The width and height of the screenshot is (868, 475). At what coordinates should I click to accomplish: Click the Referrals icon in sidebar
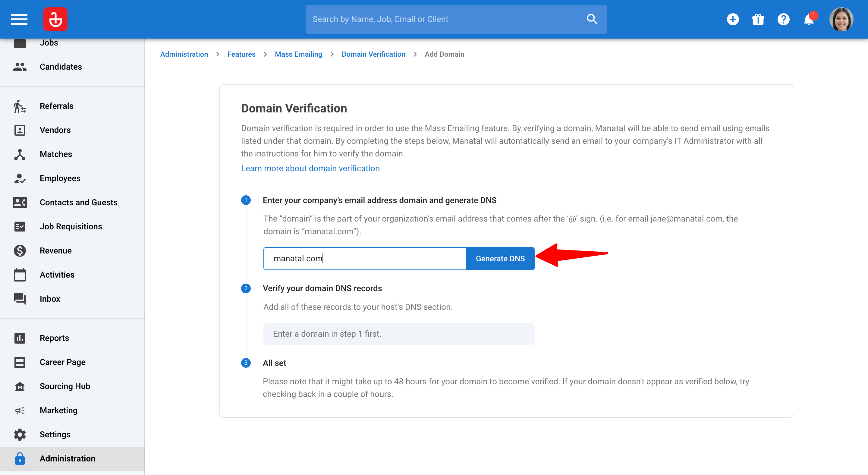click(x=20, y=106)
